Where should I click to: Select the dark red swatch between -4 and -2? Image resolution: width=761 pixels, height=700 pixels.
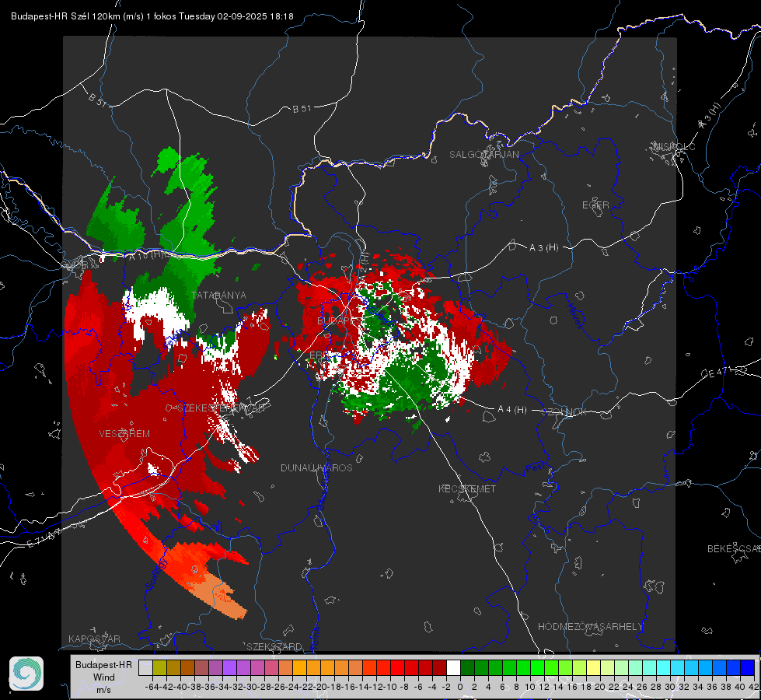pyautogui.click(x=439, y=667)
